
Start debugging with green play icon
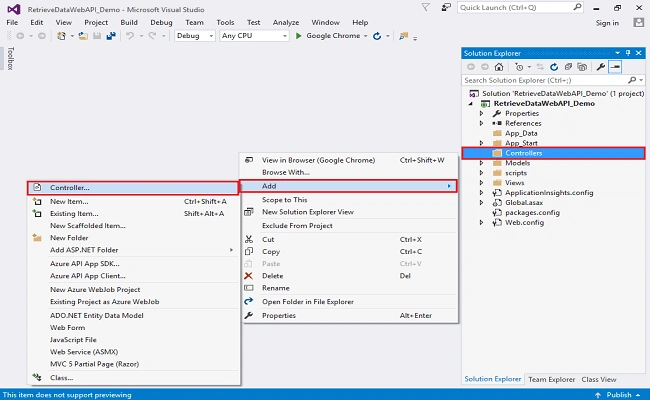[x=298, y=36]
